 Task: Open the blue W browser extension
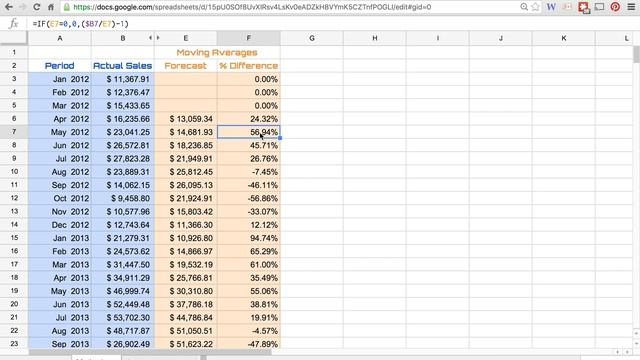[551, 7]
